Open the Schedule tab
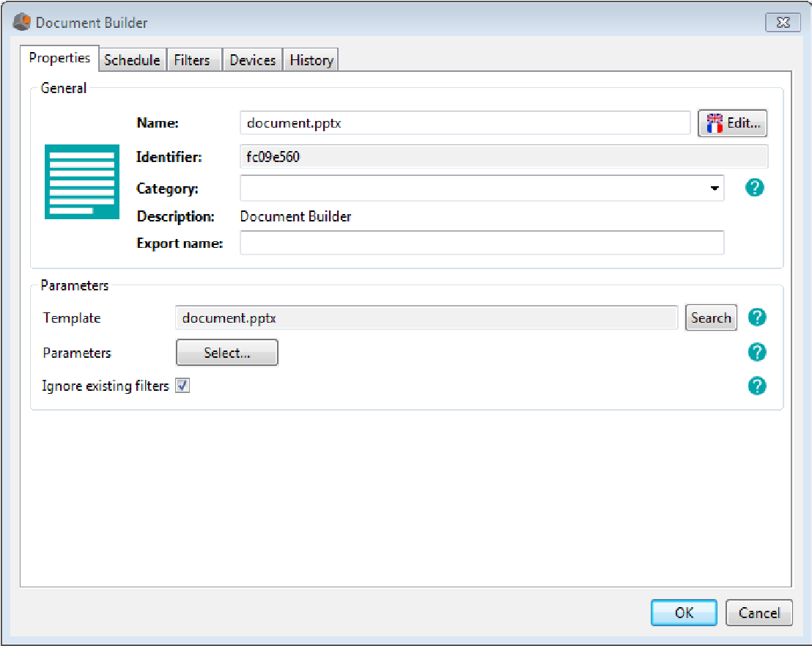The image size is (812, 646). coord(132,60)
